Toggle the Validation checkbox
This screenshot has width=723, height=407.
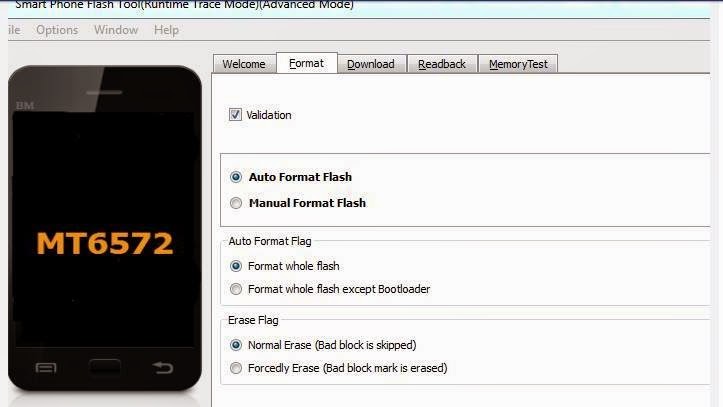tap(235, 114)
